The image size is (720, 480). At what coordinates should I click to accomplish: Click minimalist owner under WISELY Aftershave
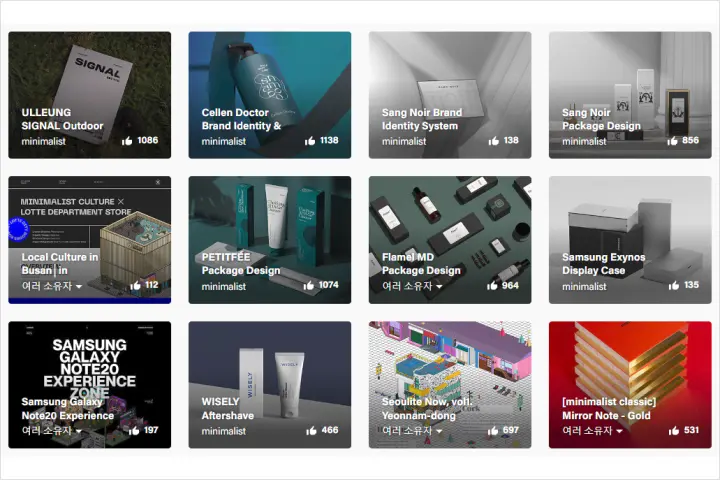point(224,431)
